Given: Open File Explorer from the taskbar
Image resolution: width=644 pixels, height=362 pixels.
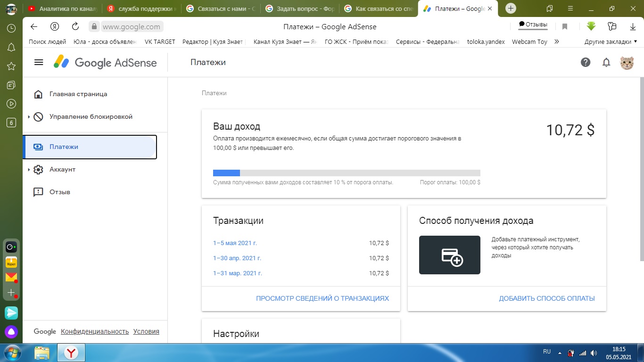Looking at the screenshot, I should coord(42,353).
